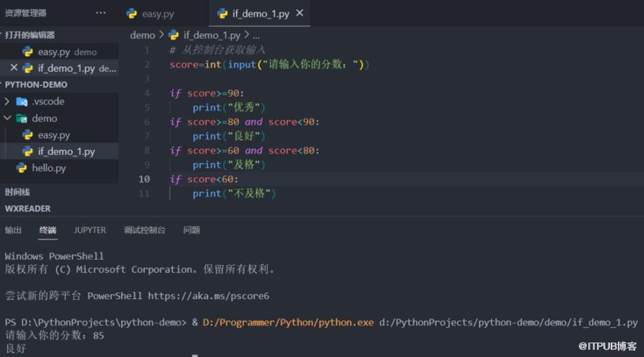This screenshot has height=357, width=644.
Task: Collapse the demo folder chevron
Action: tap(7, 118)
